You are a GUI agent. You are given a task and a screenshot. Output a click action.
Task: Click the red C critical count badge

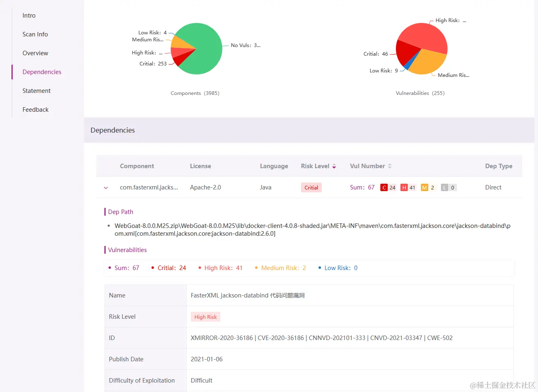tap(384, 187)
